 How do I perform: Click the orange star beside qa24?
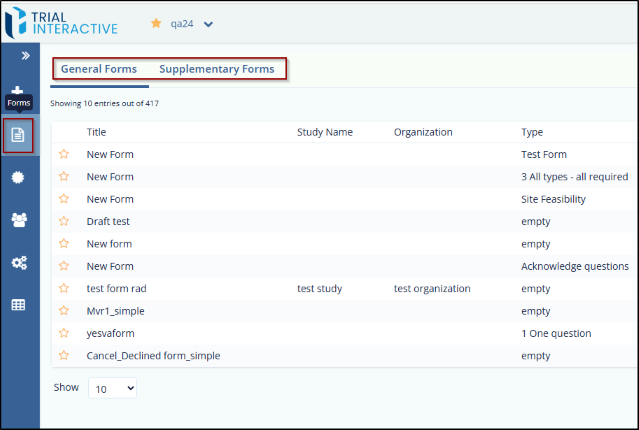click(156, 24)
